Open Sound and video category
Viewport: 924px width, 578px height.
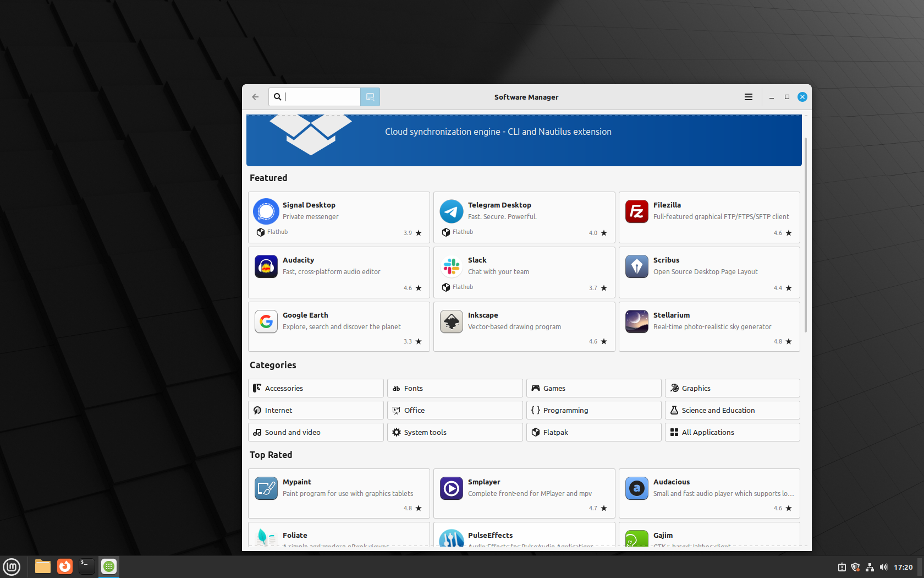316,432
